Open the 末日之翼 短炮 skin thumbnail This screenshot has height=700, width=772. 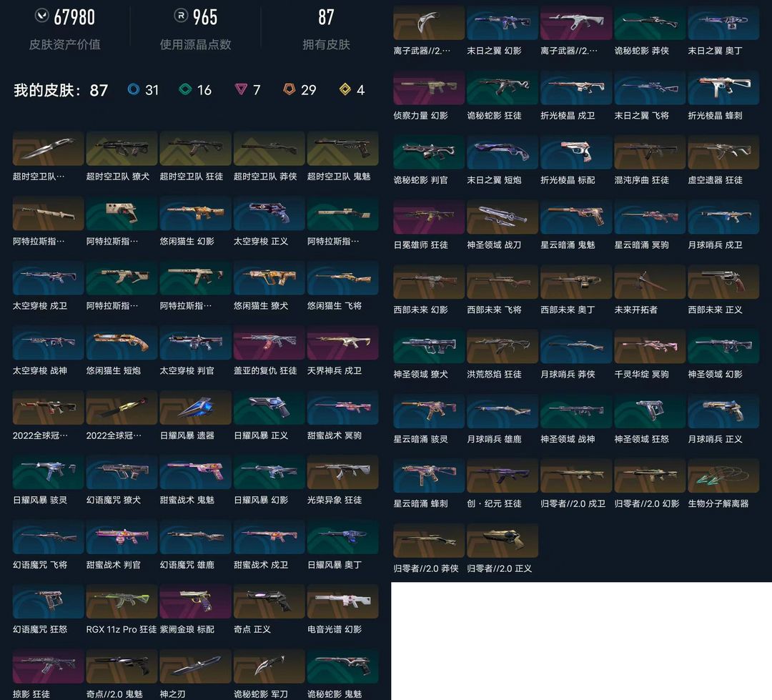click(x=503, y=152)
